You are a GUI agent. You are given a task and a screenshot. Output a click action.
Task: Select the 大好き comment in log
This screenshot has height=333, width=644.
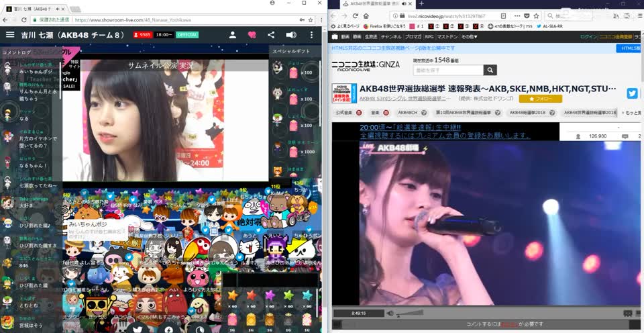pyautogui.click(x=25, y=205)
